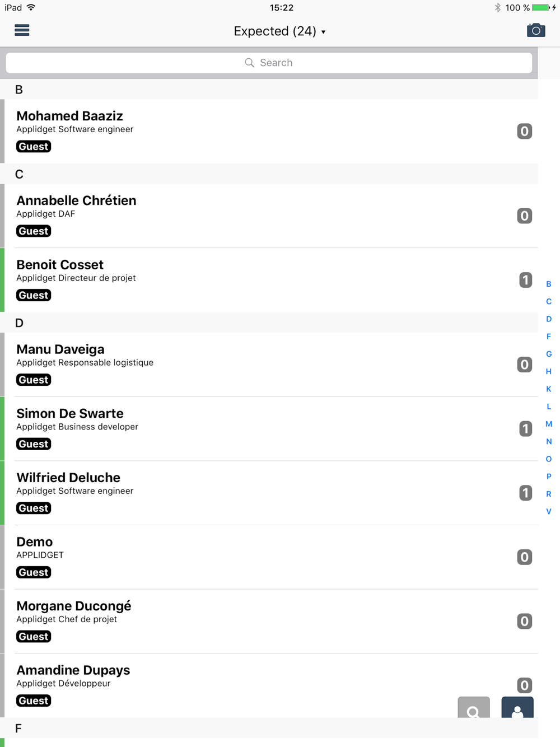
Task: Jump to letter V in index
Action: (x=549, y=511)
